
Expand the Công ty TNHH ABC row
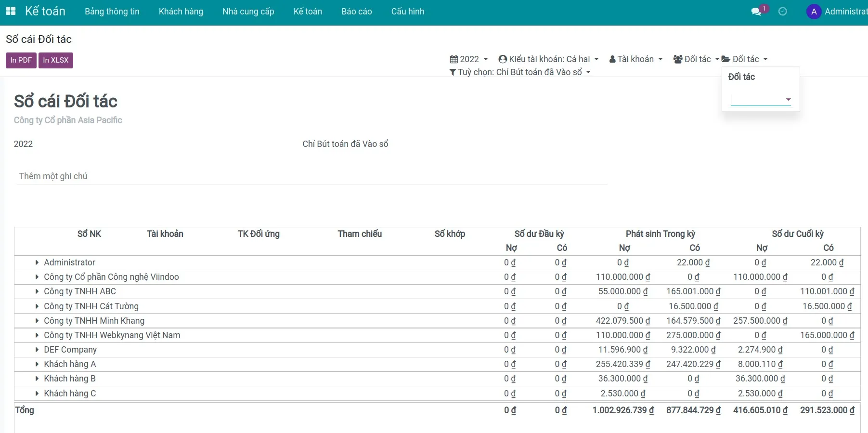pyautogui.click(x=37, y=291)
